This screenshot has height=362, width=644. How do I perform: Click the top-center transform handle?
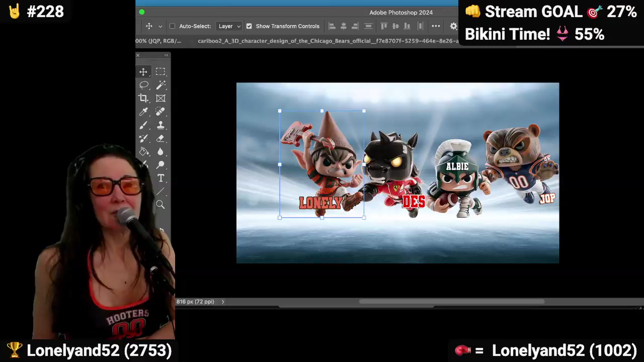click(x=322, y=111)
